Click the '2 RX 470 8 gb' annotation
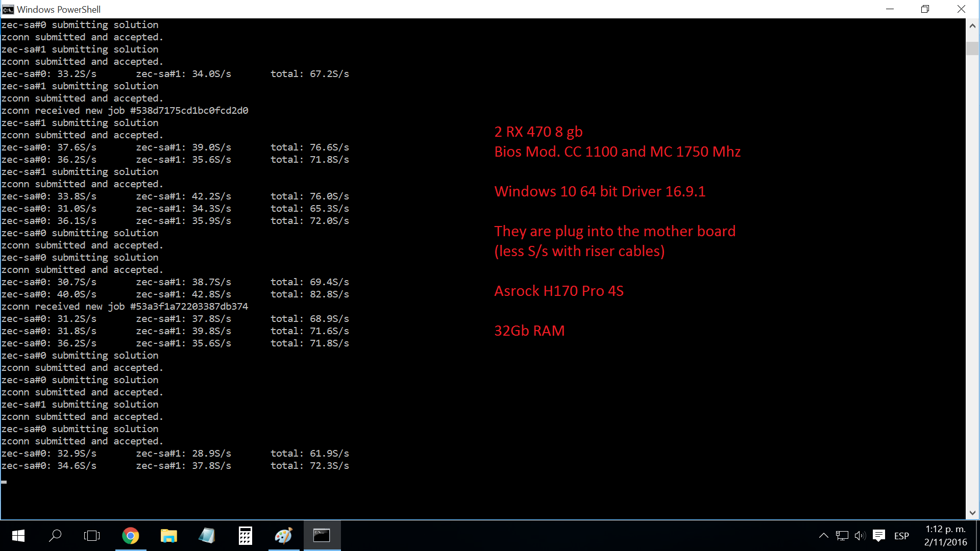Viewport: 980px width, 551px height. tap(538, 132)
